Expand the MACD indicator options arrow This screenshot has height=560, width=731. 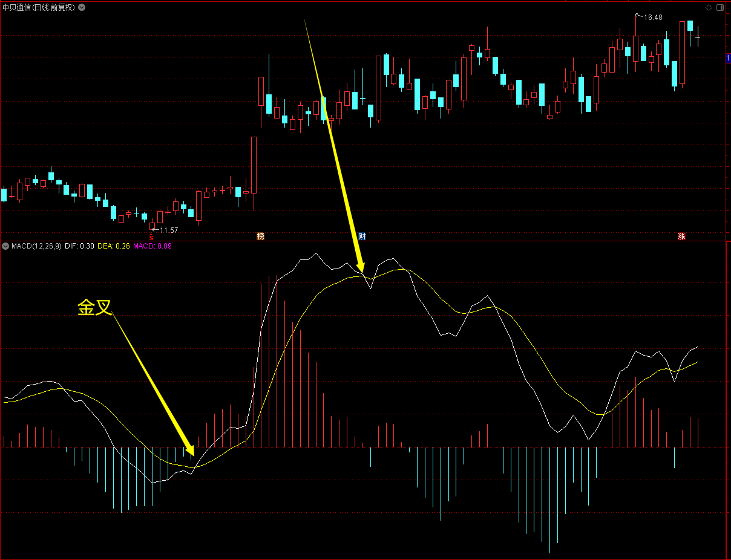pos(5,246)
